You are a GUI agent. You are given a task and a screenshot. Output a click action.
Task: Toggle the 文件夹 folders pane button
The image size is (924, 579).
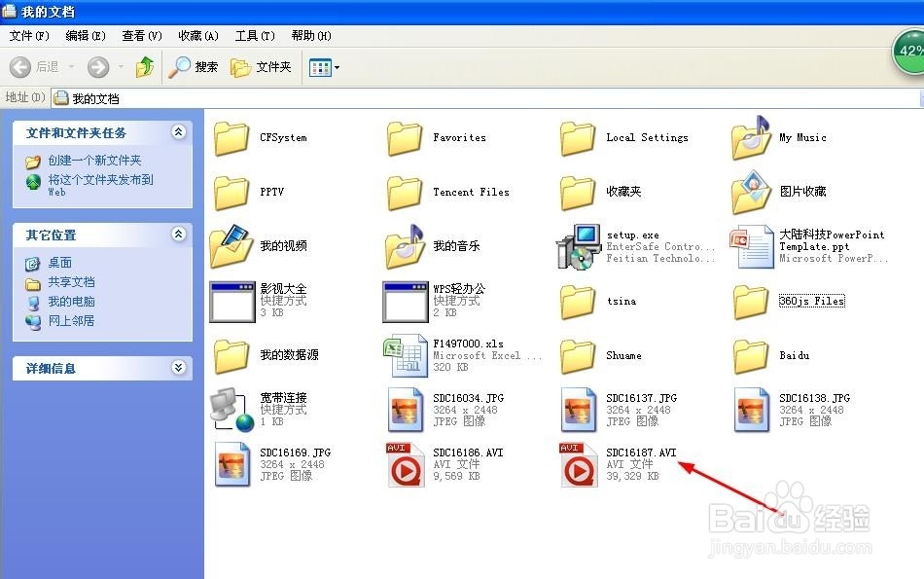pos(261,67)
